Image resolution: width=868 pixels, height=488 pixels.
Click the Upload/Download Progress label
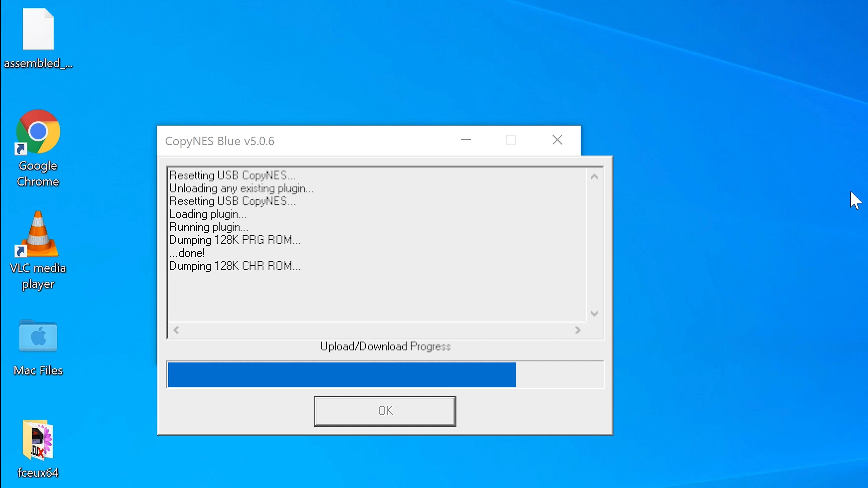pos(385,347)
